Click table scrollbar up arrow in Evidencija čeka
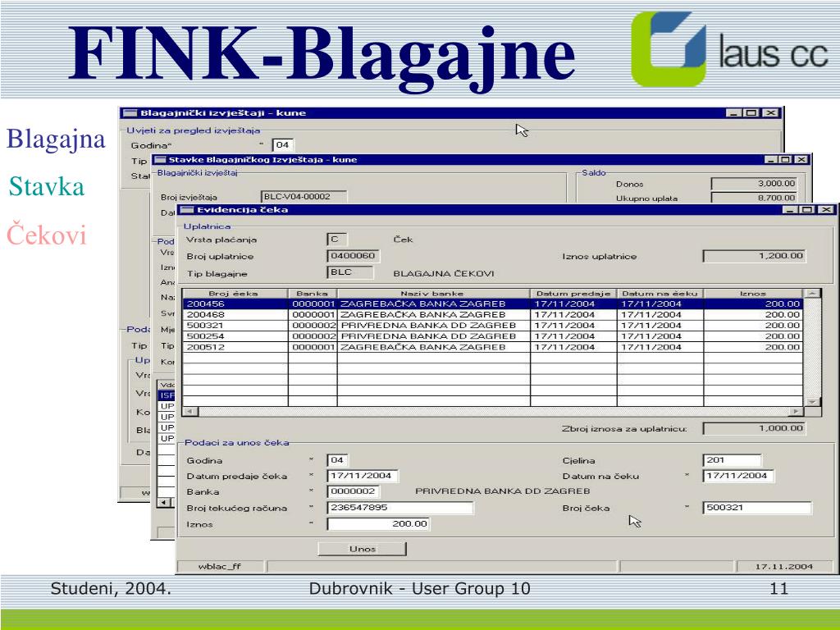Viewport: 840px width, 630px height. point(813,294)
